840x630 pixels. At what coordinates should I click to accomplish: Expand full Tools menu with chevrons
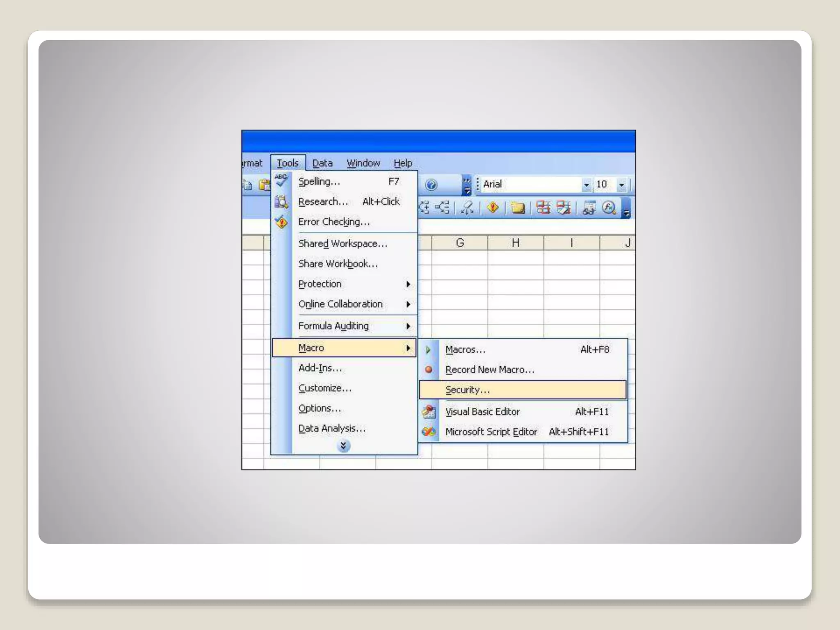coord(344,446)
